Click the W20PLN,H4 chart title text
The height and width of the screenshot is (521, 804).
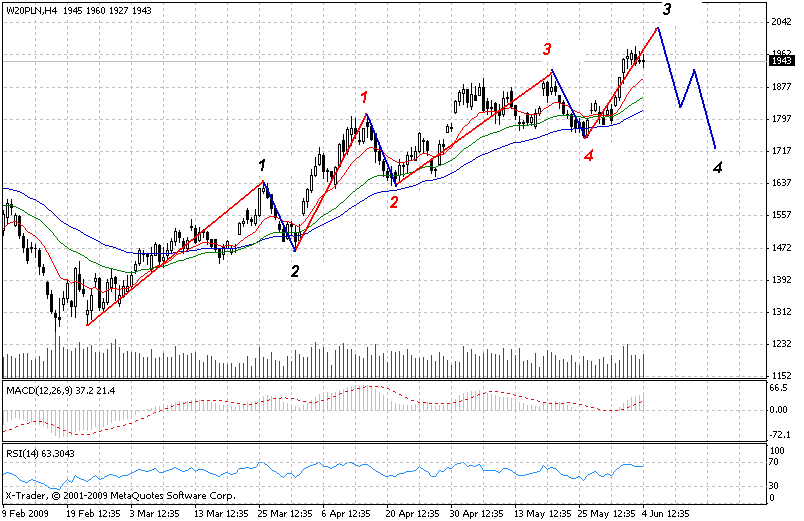[79, 10]
